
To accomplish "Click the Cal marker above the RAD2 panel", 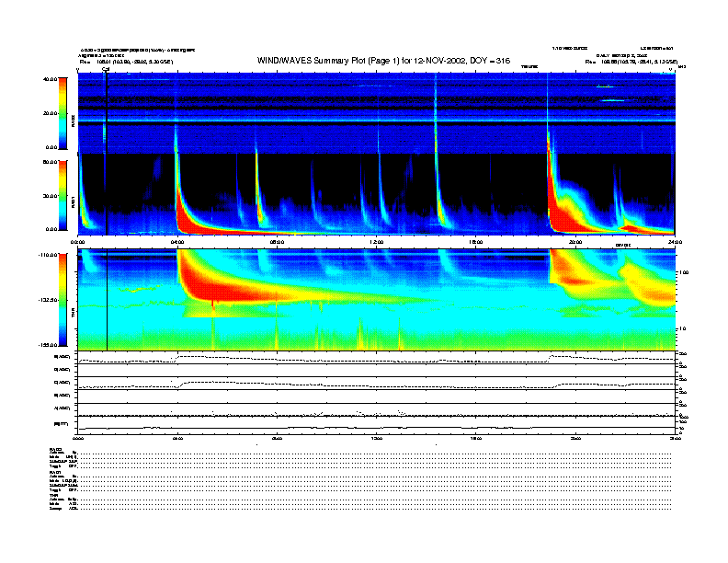I will (106, 70).
